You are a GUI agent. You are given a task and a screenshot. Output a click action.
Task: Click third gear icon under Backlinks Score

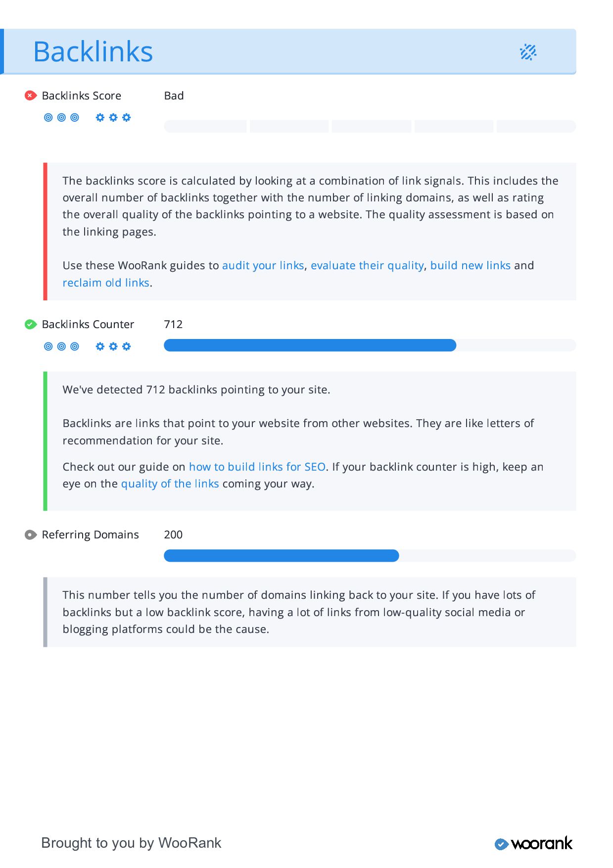pyautogui.click(x=127, y=117)
